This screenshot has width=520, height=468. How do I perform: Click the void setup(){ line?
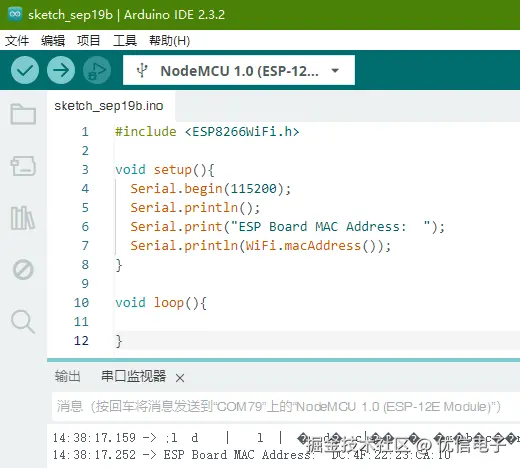[x=164, y=170]
